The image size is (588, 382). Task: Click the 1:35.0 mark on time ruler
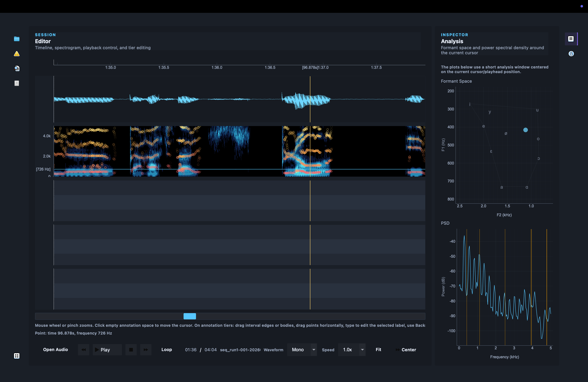pyautogui.click(x=110, y=67)
